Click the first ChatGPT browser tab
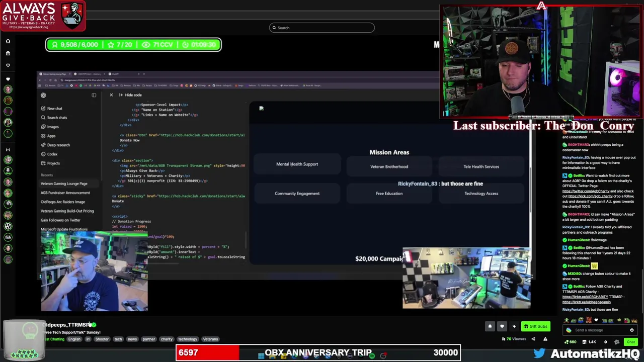The height and width of the screenshot is (362, 644). pyautogui.click(x=55, y=74)
